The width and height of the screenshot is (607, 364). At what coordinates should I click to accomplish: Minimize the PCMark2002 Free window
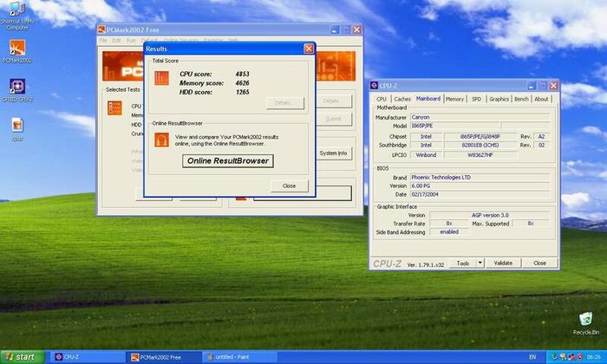(335, 29)
